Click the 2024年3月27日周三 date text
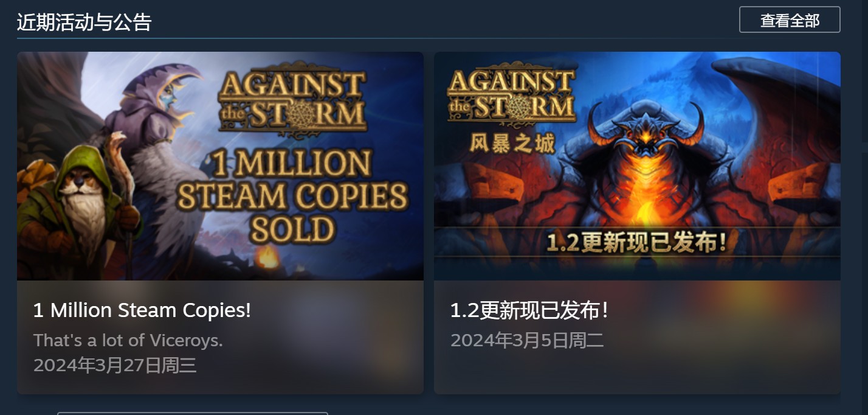868x415 pixels. click(x=115, y=365)
